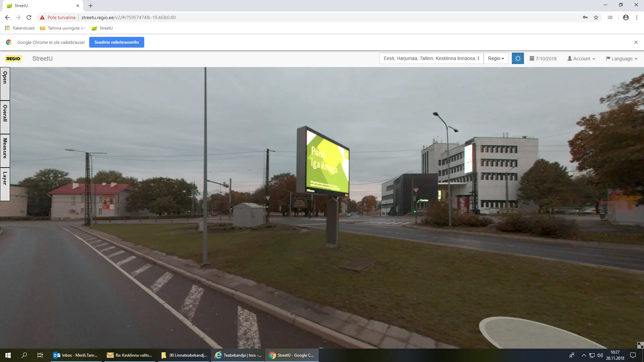Open the Account dropdown menu
This screenshot has height=362, width=644.
(x=581, y=59)
